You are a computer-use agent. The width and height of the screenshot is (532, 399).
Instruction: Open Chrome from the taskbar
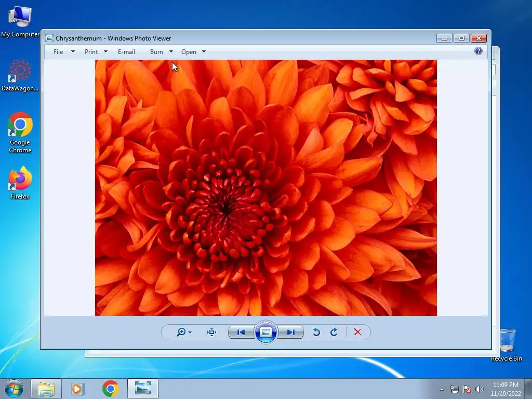[111, 389]
